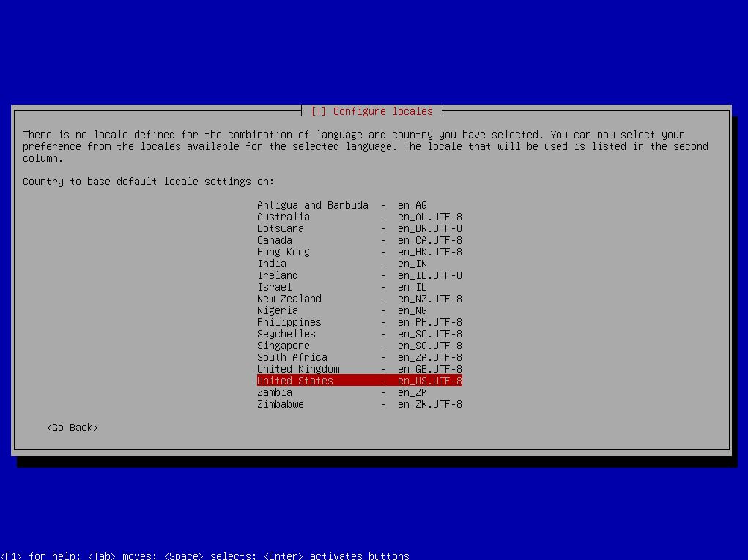Select Ireland en_IE.UTF-8 entry

pos(360,275)
